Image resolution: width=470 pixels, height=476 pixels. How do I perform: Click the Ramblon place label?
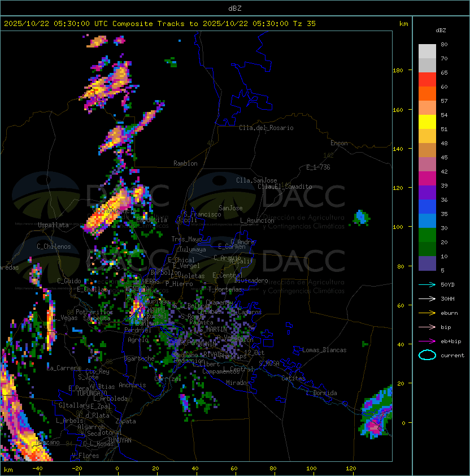tap(185, 163)
